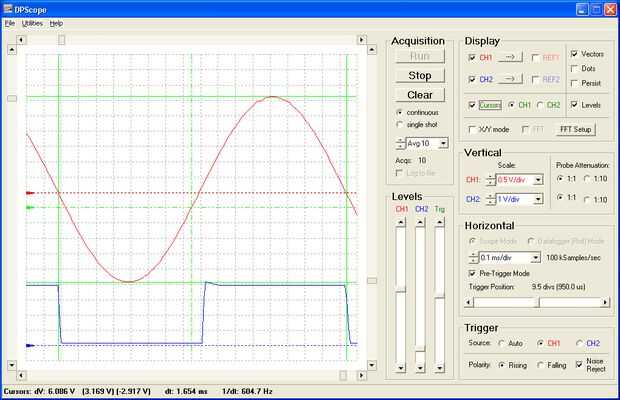This screenshot has height=400, width=620.
Task: Click the top horizontal cursor scrollbar thumb
Action: click(x=62, y=40)
